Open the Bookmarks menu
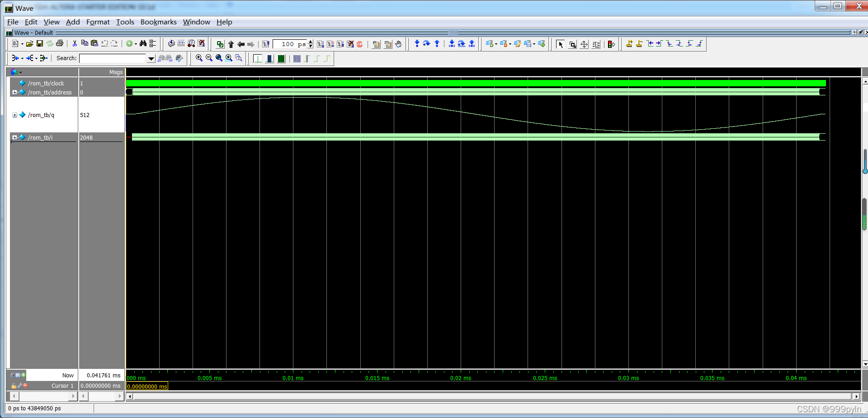868x418 pixels. pos(158,22)
